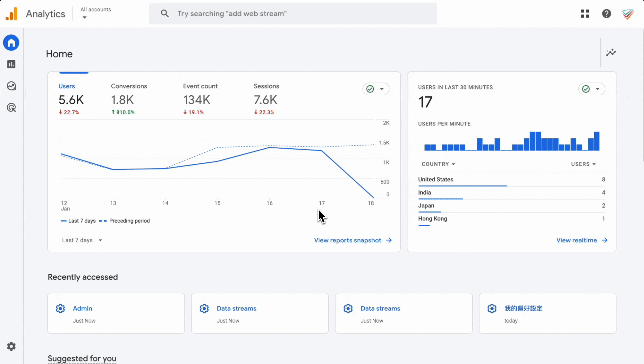The height and width of the screenshot is (364, 644).
Task: Open the COUNTRY dimension dropdown
Action: point(438,164)
